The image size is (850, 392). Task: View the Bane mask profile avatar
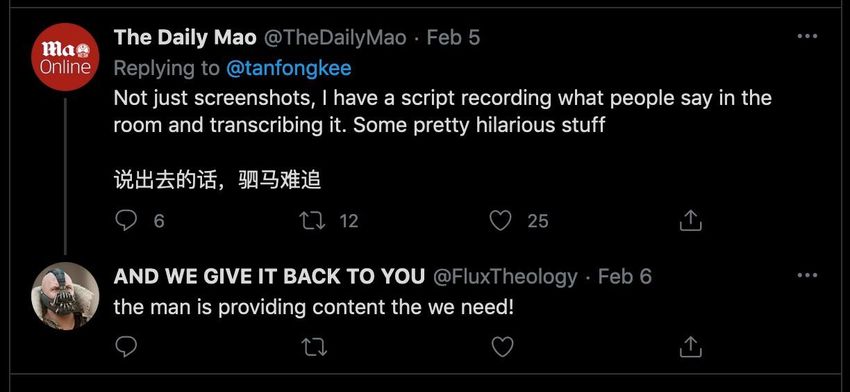tap(65, 295)
